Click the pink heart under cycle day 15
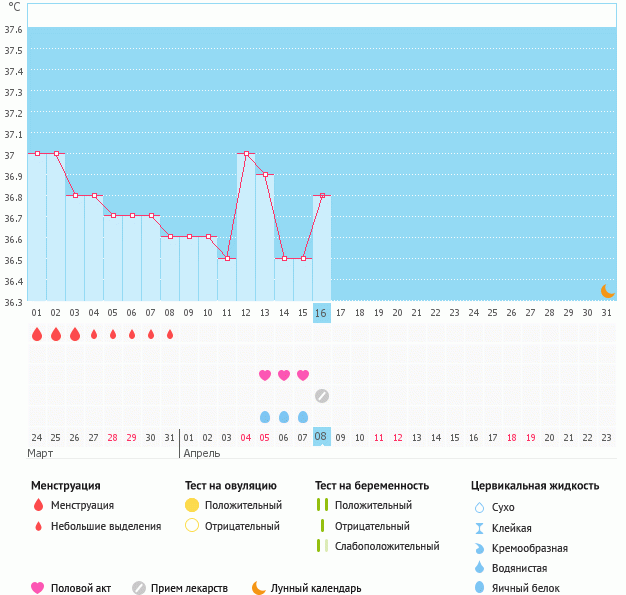Screen dimensions: 626x595 point(303,375)
